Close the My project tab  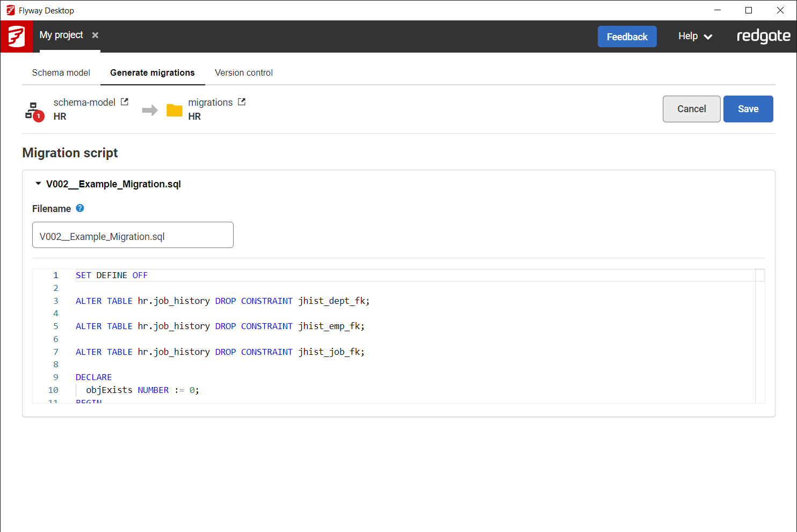click(x=95, y=35)
